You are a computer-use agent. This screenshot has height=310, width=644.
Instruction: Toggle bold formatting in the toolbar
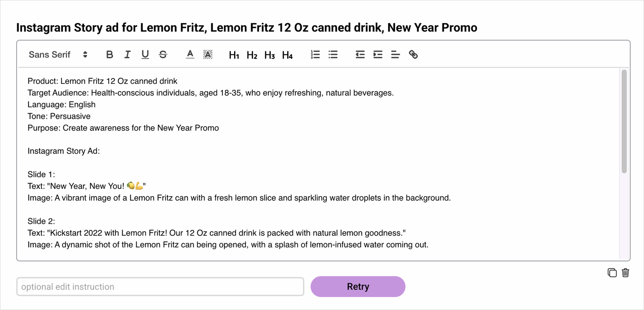(110, 55)
